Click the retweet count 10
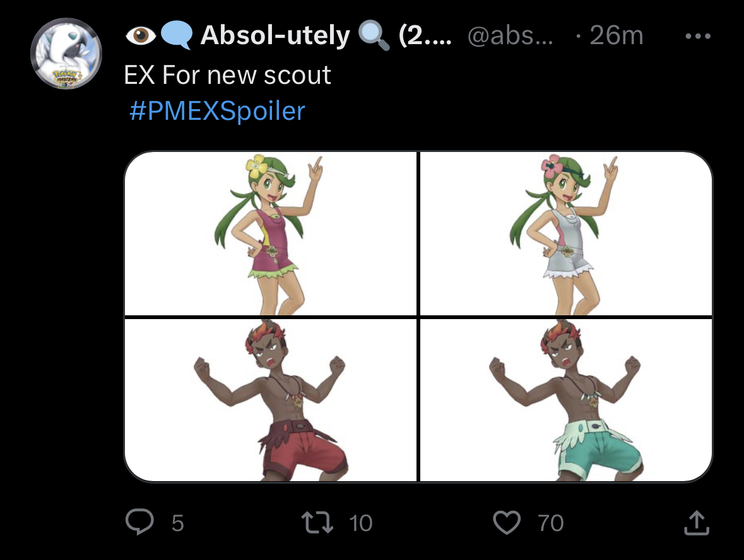The image size is (744, 560). (x=360, y=523)
